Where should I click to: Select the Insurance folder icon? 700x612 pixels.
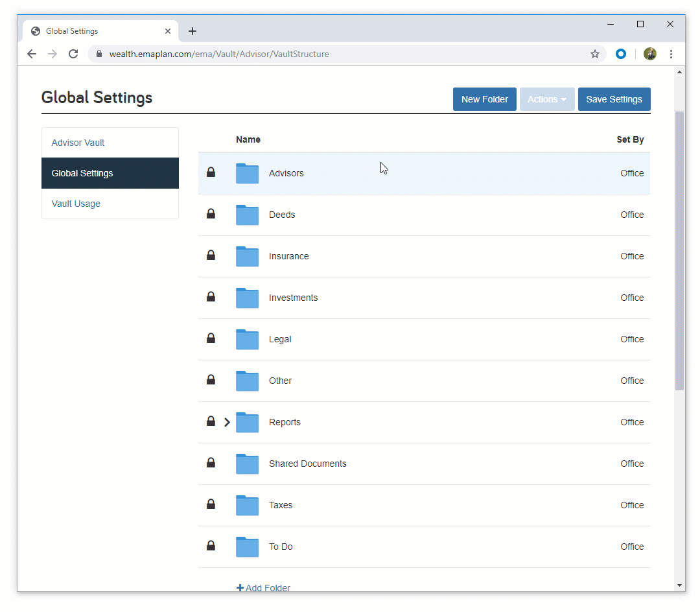pyautogui.click(x=248, y=256)
